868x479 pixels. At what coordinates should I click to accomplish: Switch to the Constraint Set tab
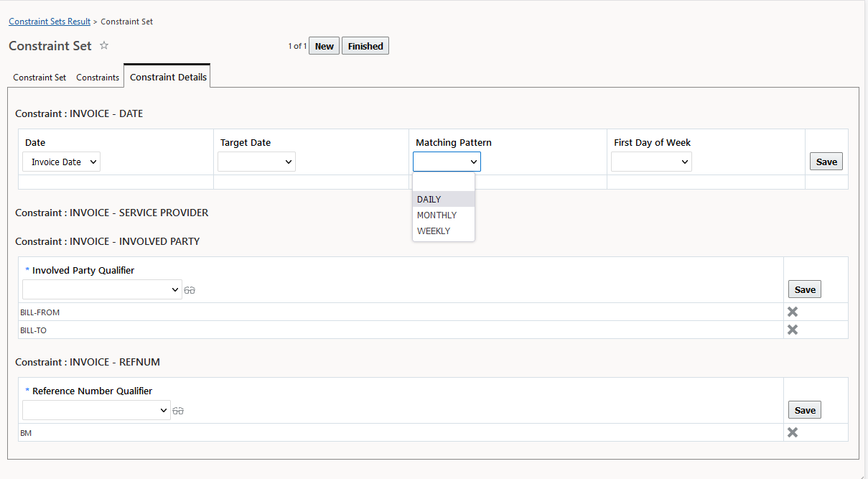point(39,78)
